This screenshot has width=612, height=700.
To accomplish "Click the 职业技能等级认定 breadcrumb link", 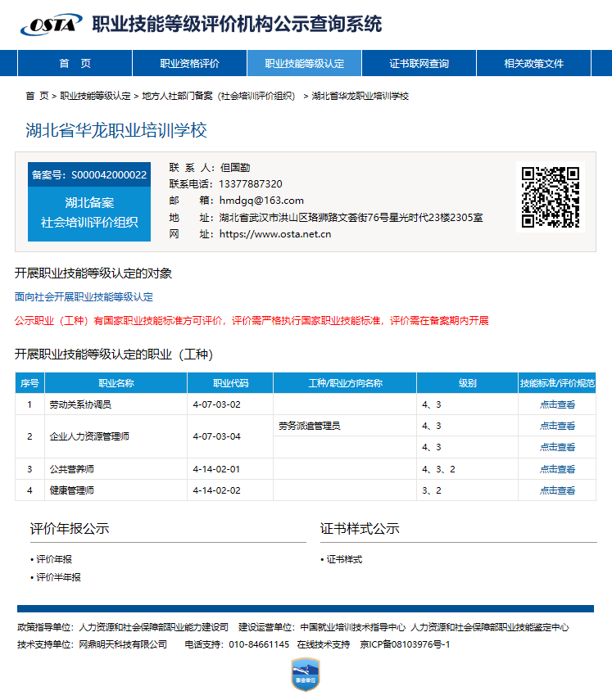I will point(95,96).
